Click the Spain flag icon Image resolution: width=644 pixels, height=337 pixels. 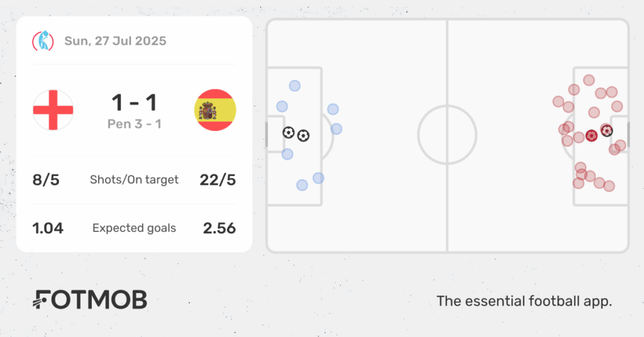[x=215, y=110]
